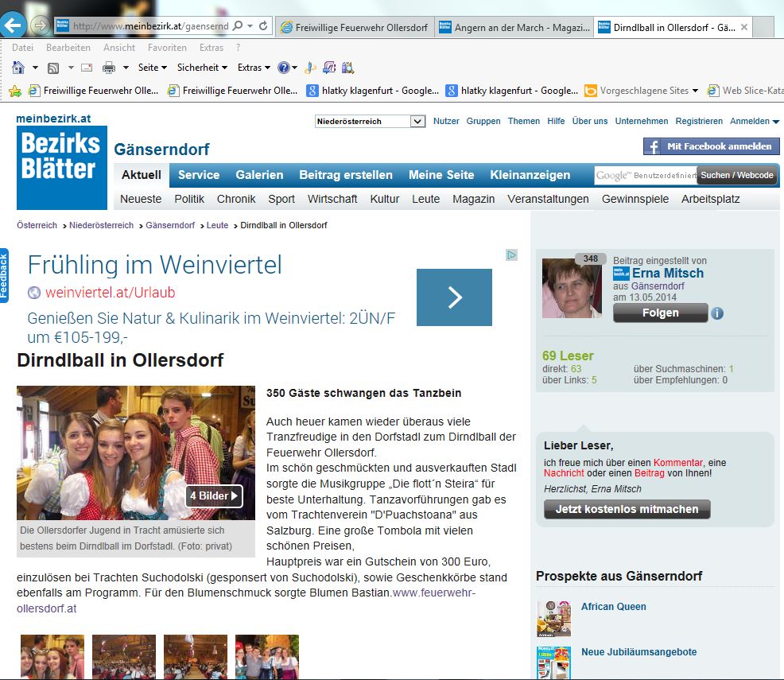
Task: Open the Chronik section link
Action: pos(236,199)
